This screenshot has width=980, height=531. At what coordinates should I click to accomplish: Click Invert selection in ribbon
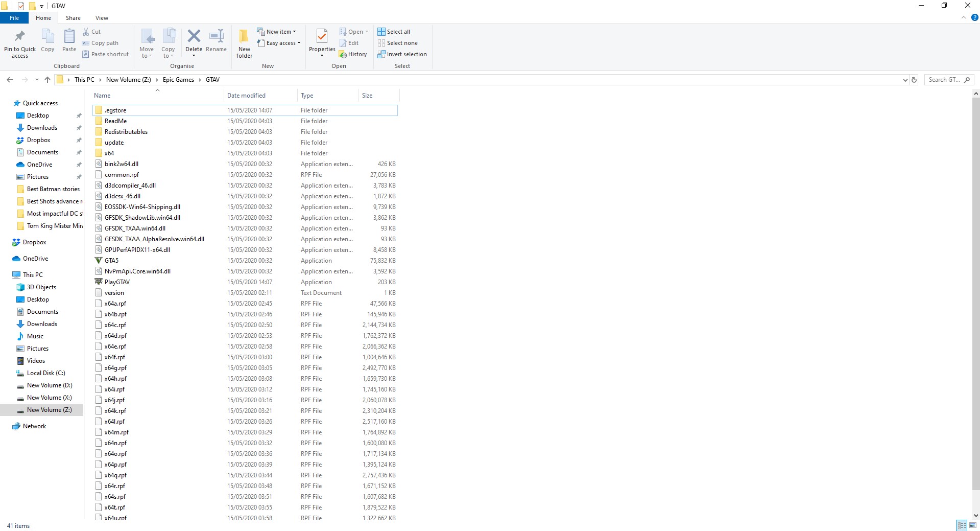click(402, 54)
